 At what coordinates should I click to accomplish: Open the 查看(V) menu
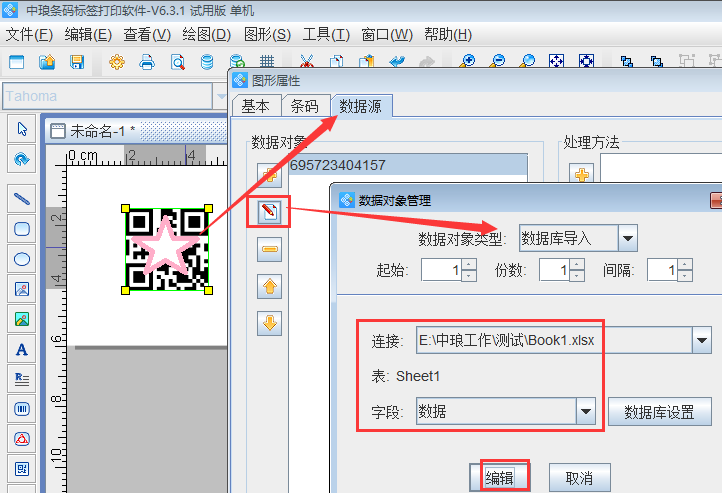click(147, 35)
